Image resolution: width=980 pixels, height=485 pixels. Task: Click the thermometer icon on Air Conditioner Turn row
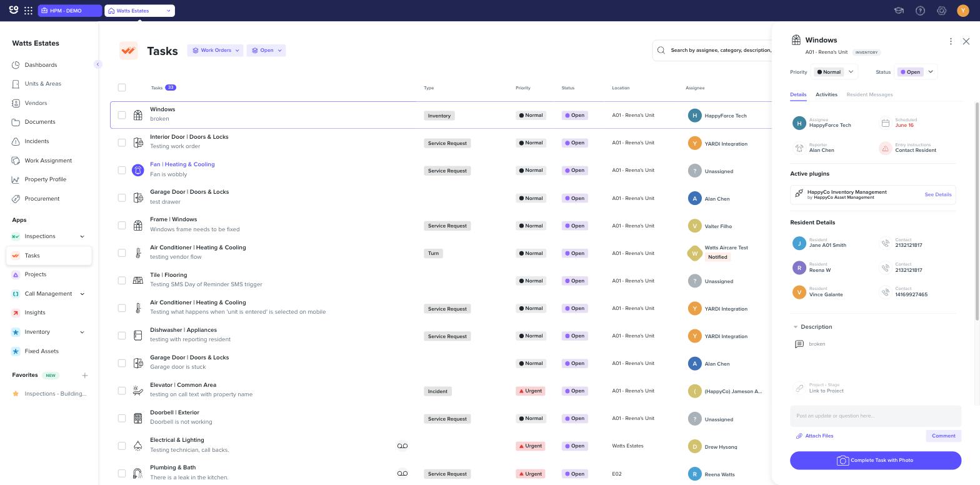coord(138,253)
